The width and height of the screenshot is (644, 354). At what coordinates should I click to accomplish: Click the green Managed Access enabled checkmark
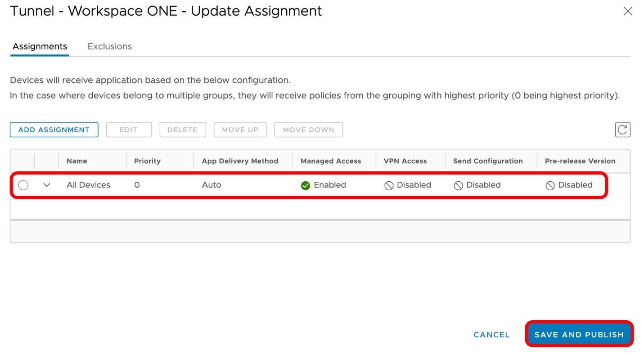(x=306, y=185)
